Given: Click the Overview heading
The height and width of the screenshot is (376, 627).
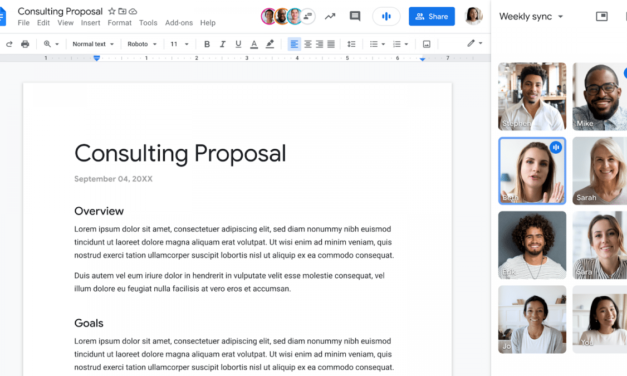Looking at the screenshot, I should pyautogui.click(x=99, y=211).
